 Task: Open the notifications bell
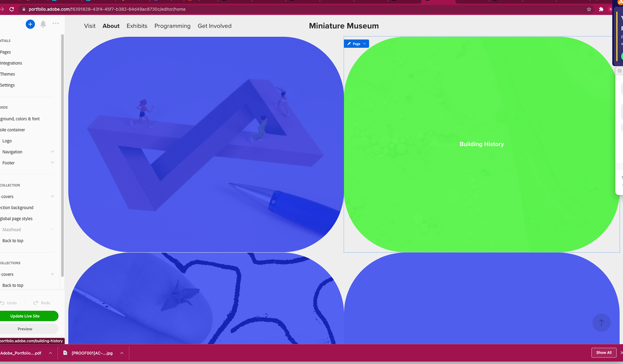point(43,24)
